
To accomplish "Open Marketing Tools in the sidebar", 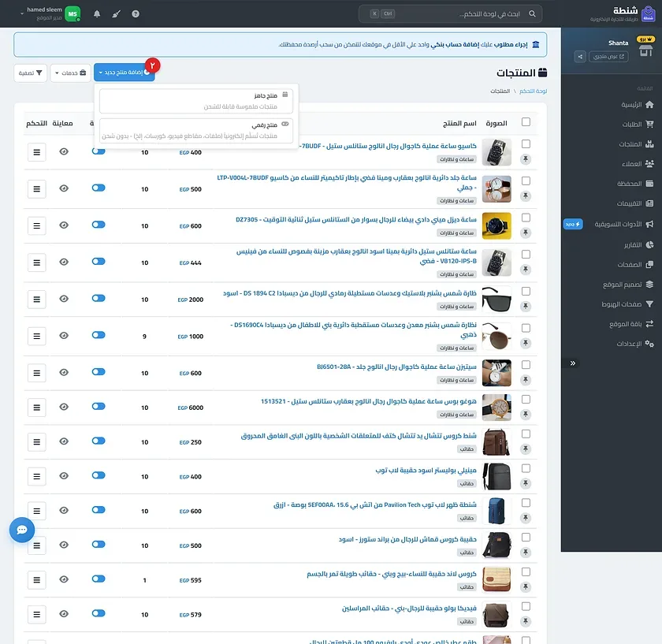I will pyautogui.click(x=623, y=224).
